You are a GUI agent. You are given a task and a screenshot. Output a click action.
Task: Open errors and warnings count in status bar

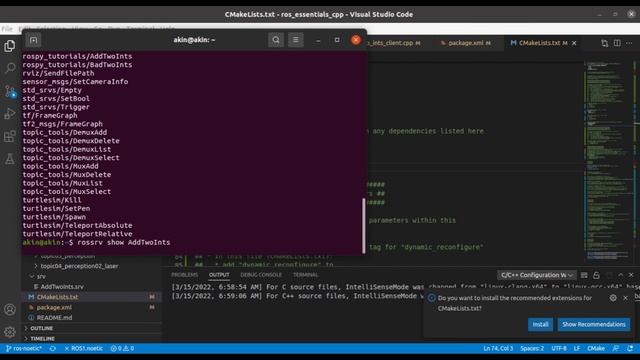(x=122, y=349)
